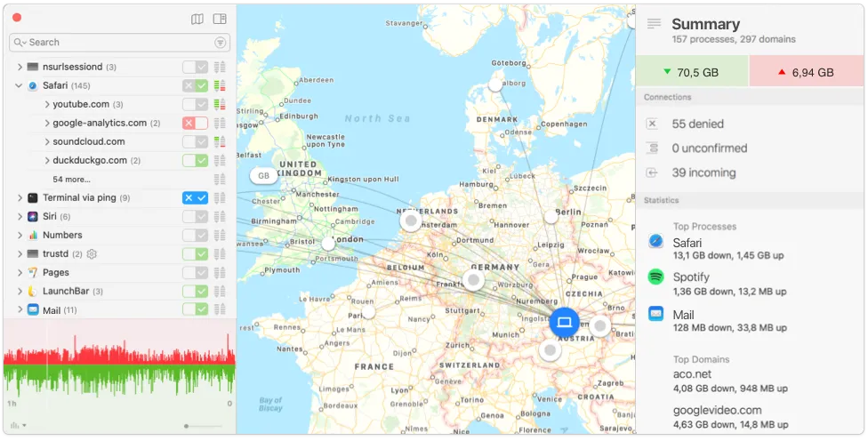Image resolution: width=868 pixels, height=441 pixels.
Task: Toggle the allow switch for LaunchBar
Action: tap(196, 291)
